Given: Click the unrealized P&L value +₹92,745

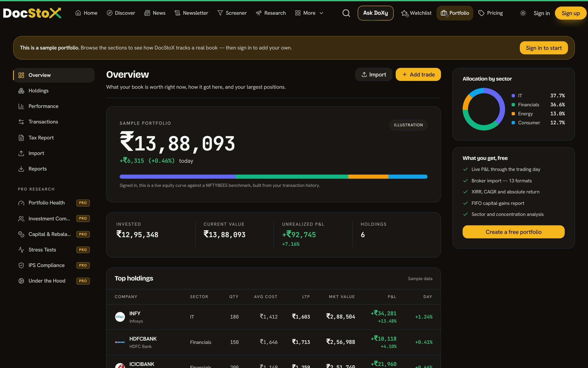Looking at the screenshot, I should (x=299, y=235).
